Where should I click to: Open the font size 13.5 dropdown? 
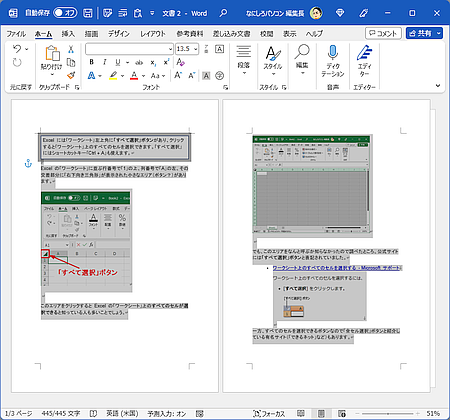(196, 49)
